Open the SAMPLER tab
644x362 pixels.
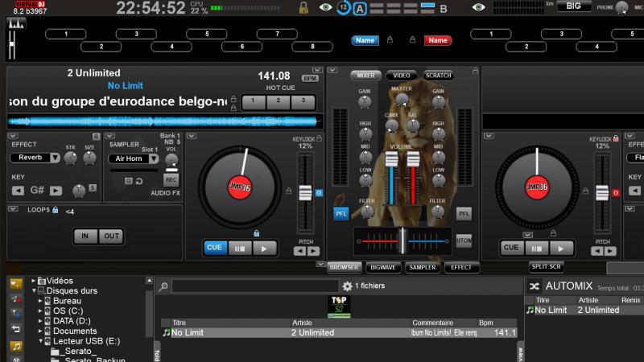(422, 268)
